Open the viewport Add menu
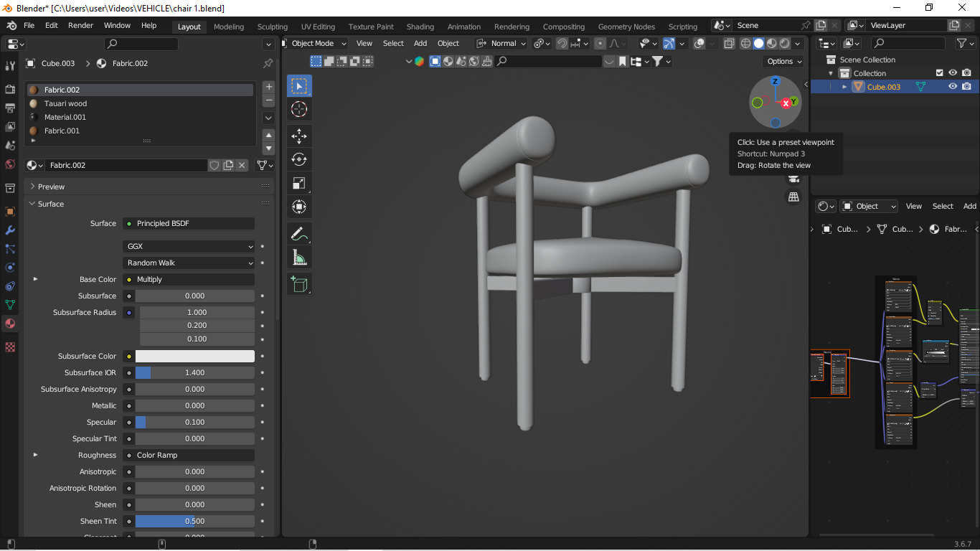Image resolution: width=980 pixels, height=551 pixels. click(x=420, y=43)
